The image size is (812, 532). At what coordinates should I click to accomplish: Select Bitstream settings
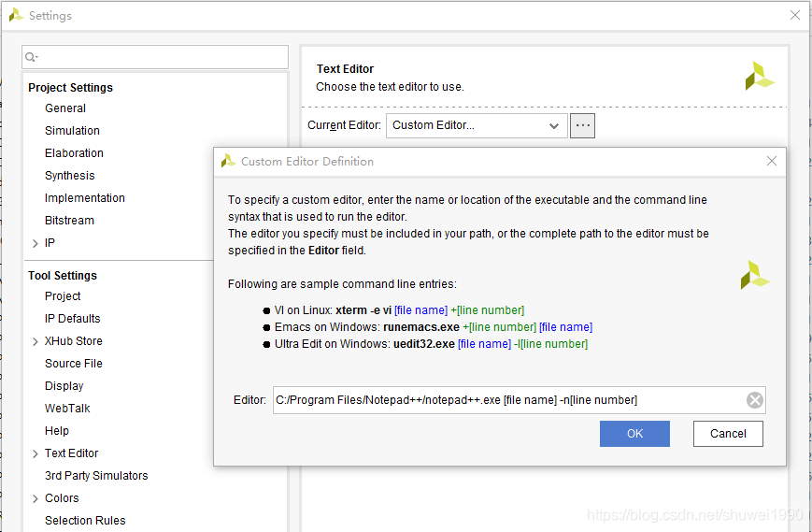tap(69, 220)
